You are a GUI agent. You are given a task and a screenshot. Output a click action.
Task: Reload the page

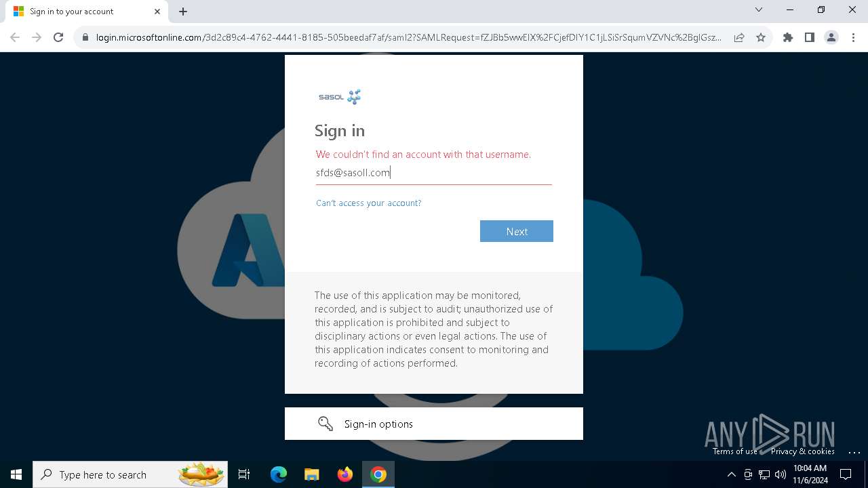pos(58,37)
